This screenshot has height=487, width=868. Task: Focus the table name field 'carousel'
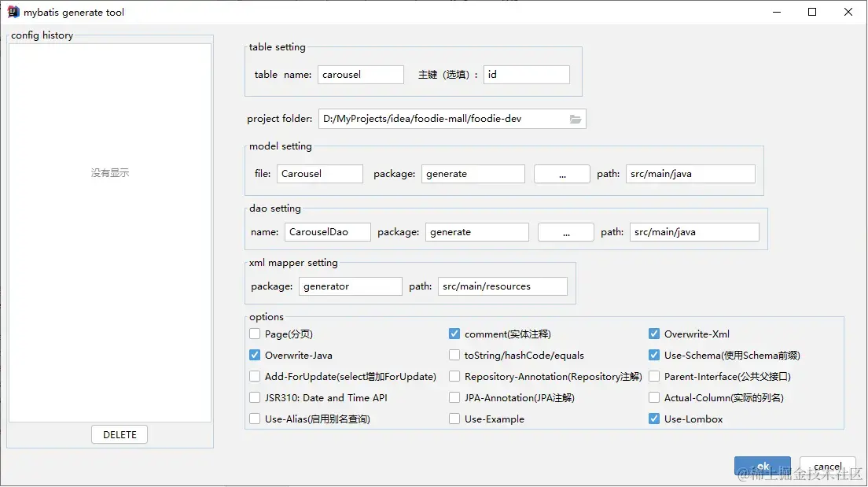coord(361,75)
